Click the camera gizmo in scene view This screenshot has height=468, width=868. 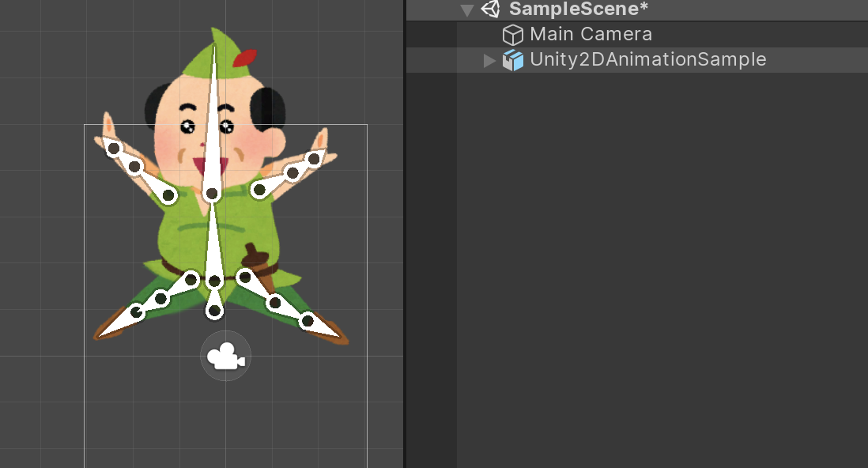pyautogui.click(x=225, y=356)
